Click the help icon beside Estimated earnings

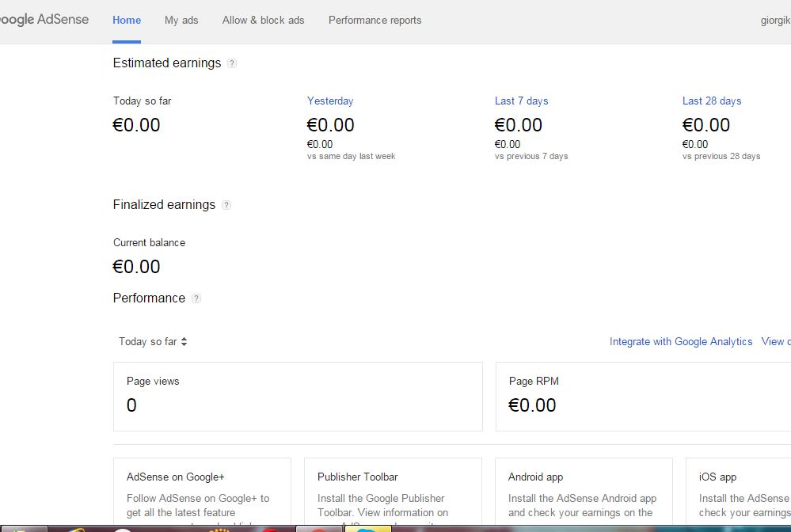tap(232, 63)
